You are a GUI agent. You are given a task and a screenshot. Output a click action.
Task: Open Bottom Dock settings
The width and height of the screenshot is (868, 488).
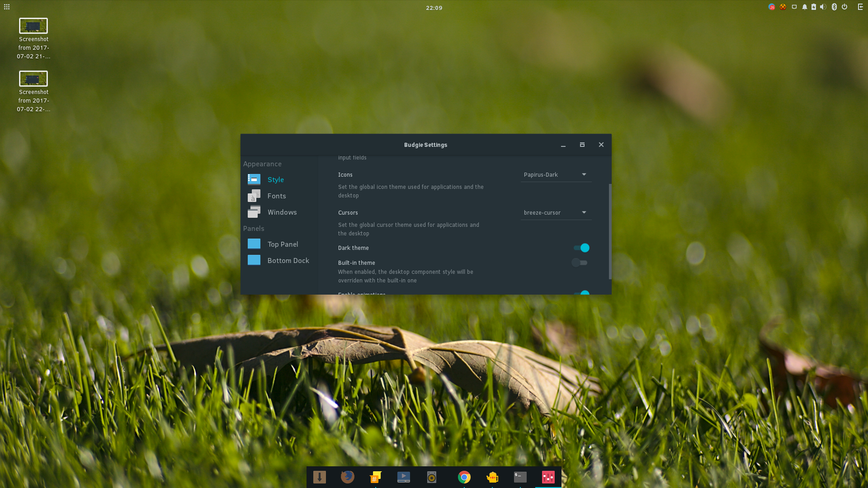(x=279, y=260)
